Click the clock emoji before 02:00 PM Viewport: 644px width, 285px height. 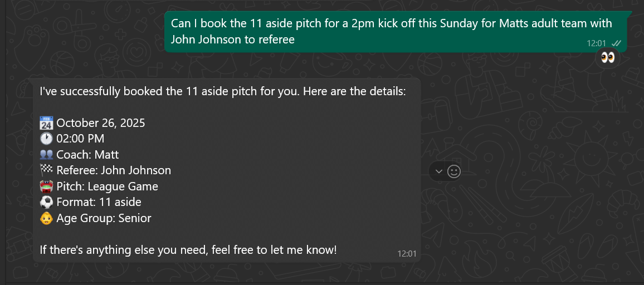46,139
